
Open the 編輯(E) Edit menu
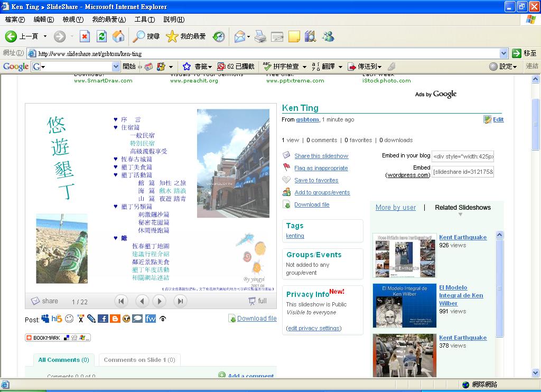[44, 20]
